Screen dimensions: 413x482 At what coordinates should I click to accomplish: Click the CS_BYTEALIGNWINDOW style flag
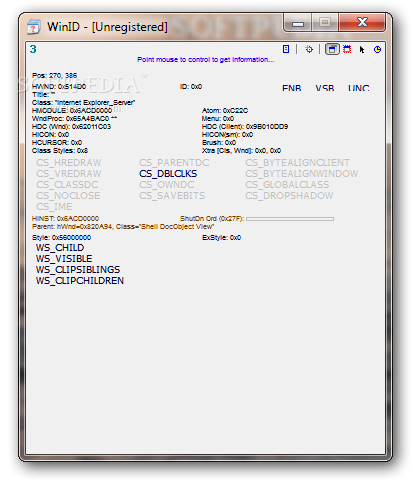click(x=302, y=174)
